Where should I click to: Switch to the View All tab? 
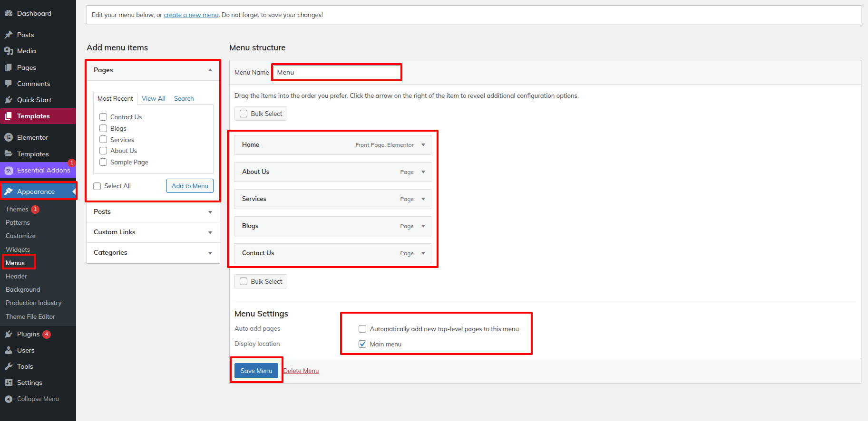pyautogui.click(x=153, y=98)
